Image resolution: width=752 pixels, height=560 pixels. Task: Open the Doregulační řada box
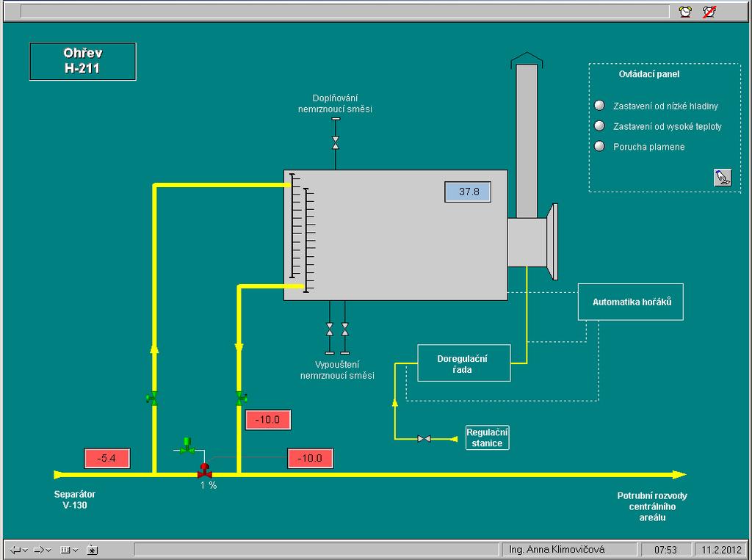coord(464,363)
